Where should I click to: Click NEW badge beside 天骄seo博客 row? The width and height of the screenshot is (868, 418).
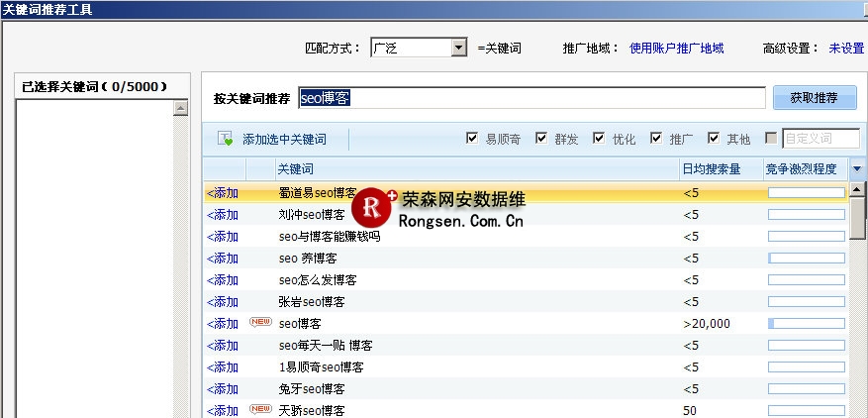coord(260,409)
